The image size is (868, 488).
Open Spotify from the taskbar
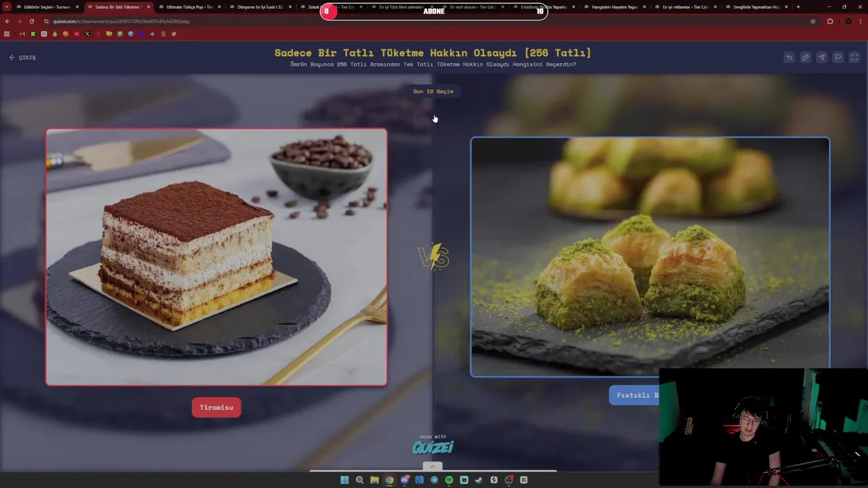tap(449, 480)
